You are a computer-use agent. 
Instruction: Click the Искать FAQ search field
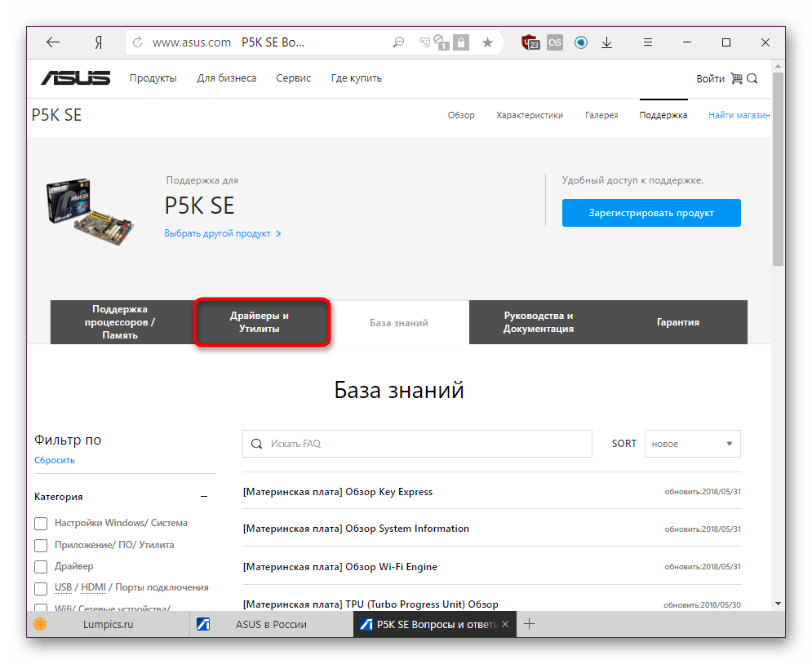point(424,444)
